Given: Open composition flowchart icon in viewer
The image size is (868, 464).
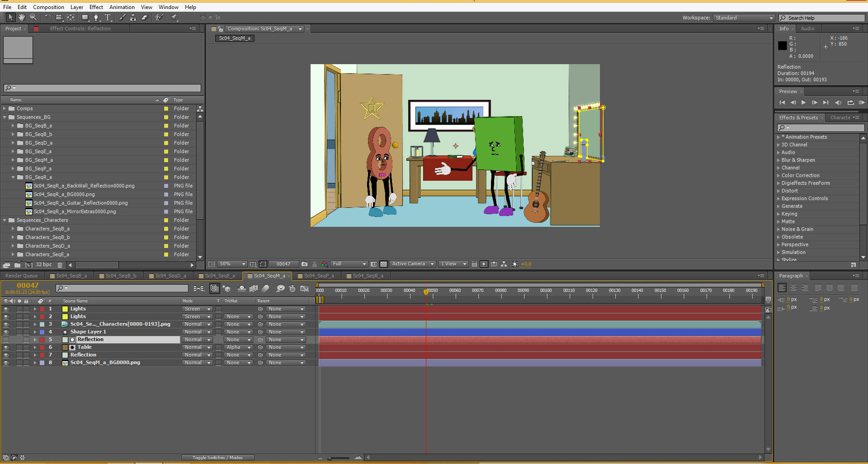Looking at the screenshot, I should (504, 264).
